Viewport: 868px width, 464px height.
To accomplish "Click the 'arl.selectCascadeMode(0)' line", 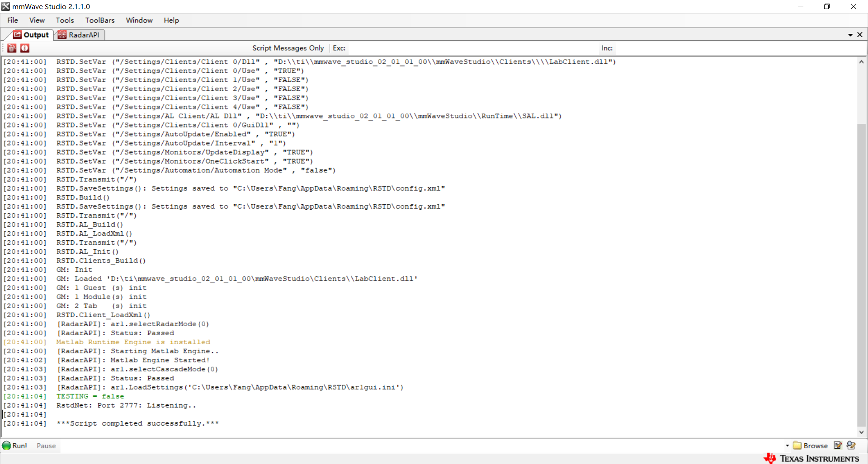I will (137, 369).
